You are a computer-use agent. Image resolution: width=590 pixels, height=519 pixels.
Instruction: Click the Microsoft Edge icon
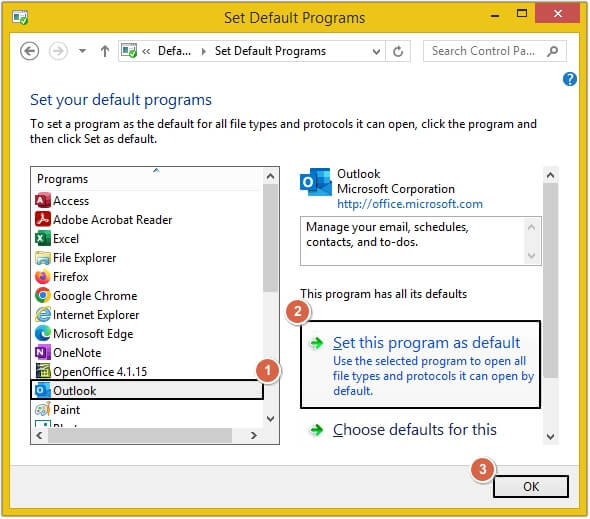[x=43, y=333]
